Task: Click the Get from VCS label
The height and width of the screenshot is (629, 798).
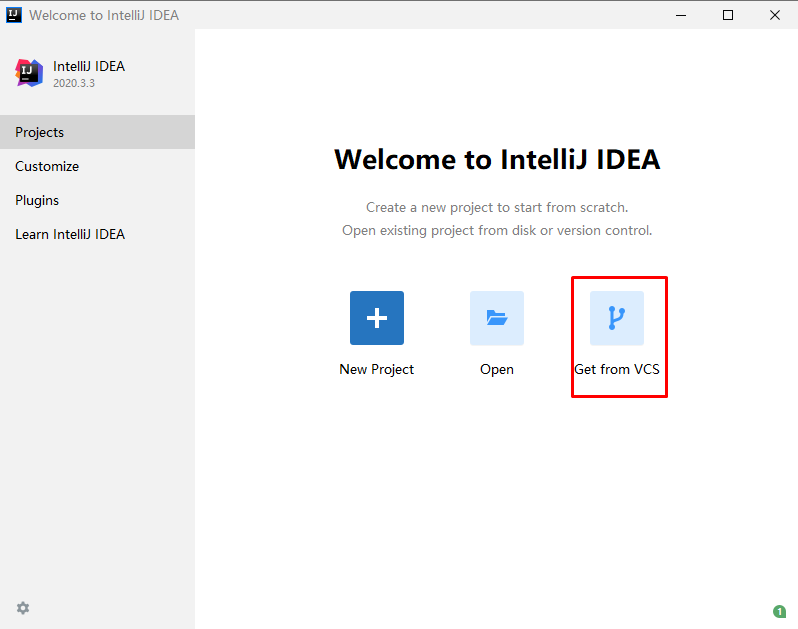Action: click(617, 369)
